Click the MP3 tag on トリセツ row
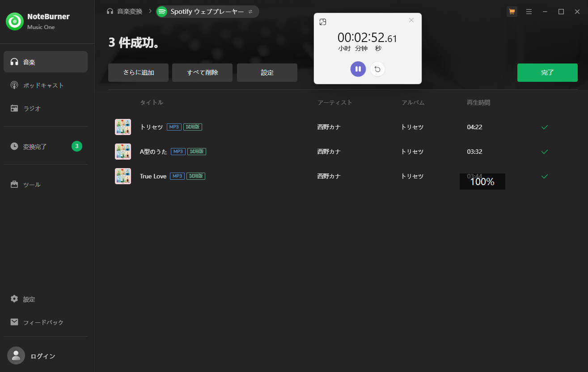This screenshot has width=588, height=372. point(174,127)
